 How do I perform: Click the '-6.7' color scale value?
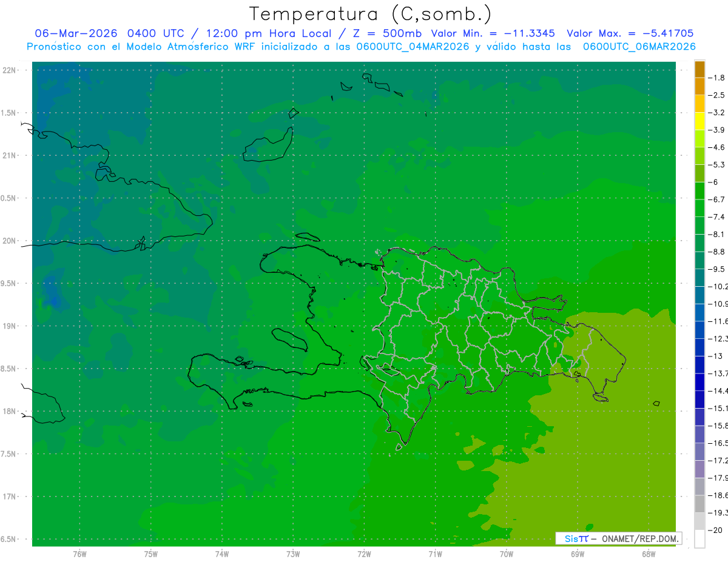[717, 199]
